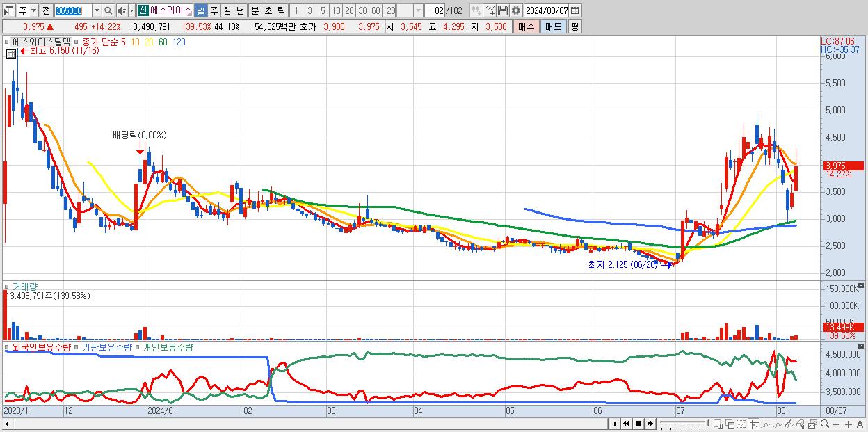Click the stop button in bottom bar
The width and height of the screenshot is (868, 432).
(638, 424)
